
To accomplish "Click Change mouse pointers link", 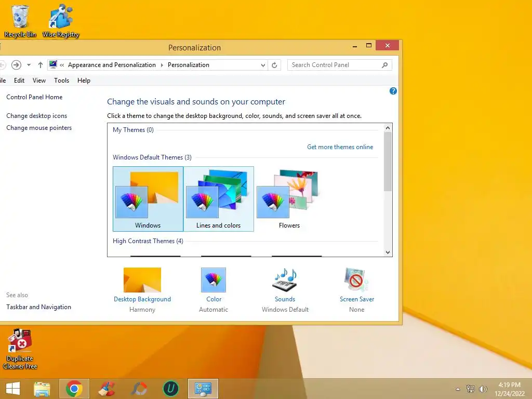I will pyautogui.click(x=39, y=128).
